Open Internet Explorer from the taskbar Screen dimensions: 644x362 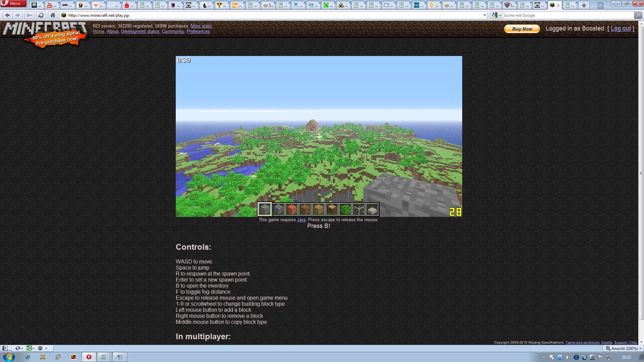(x=28, y=357)
